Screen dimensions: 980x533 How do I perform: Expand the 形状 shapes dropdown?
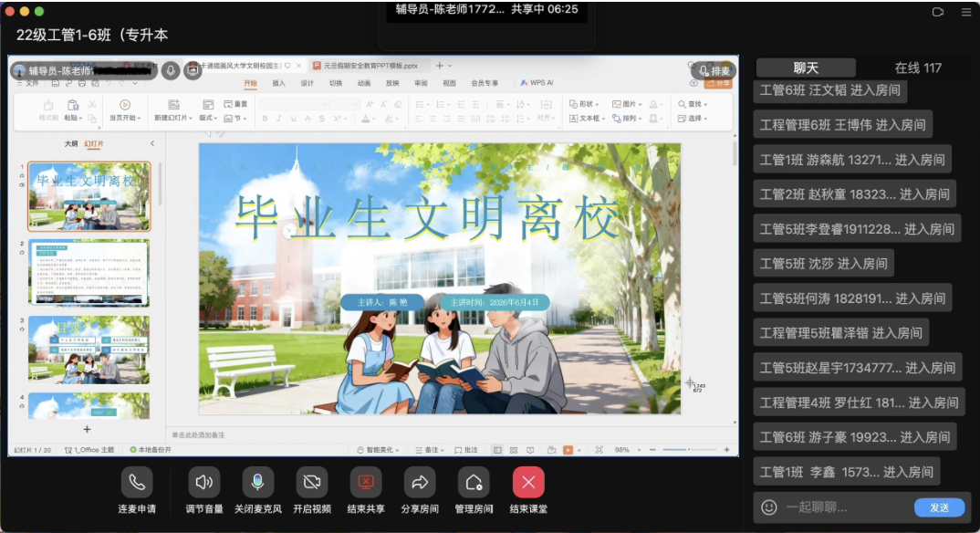tap(584, 104)
